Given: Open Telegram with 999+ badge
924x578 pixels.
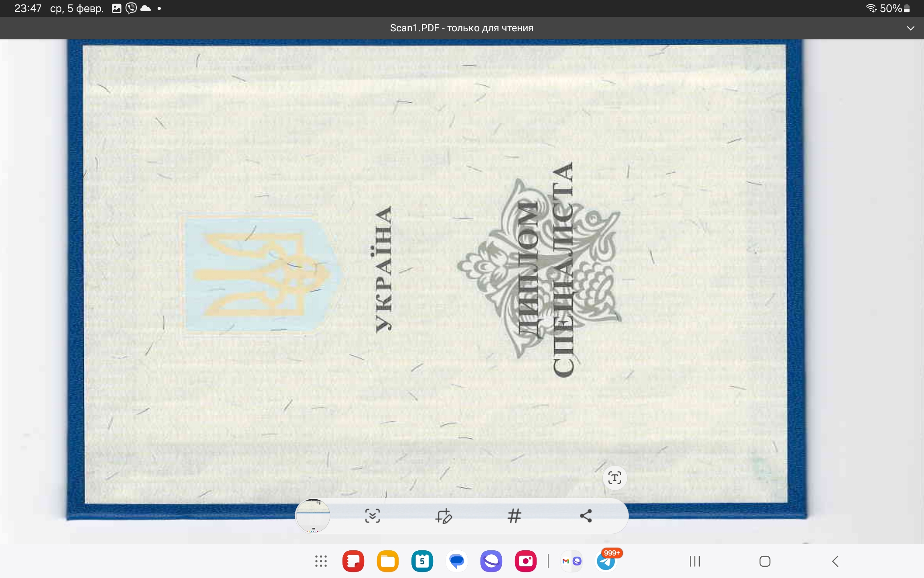Looking at the screenshot, I should (x=606, y=561).
